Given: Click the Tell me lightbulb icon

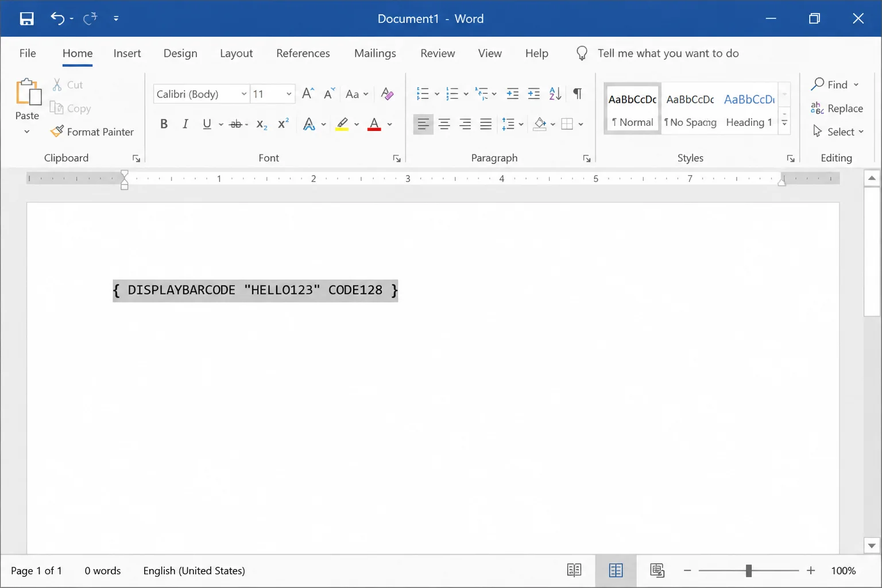Looking at the screenshot, I should pyautogui.click(x=582, y=53).
